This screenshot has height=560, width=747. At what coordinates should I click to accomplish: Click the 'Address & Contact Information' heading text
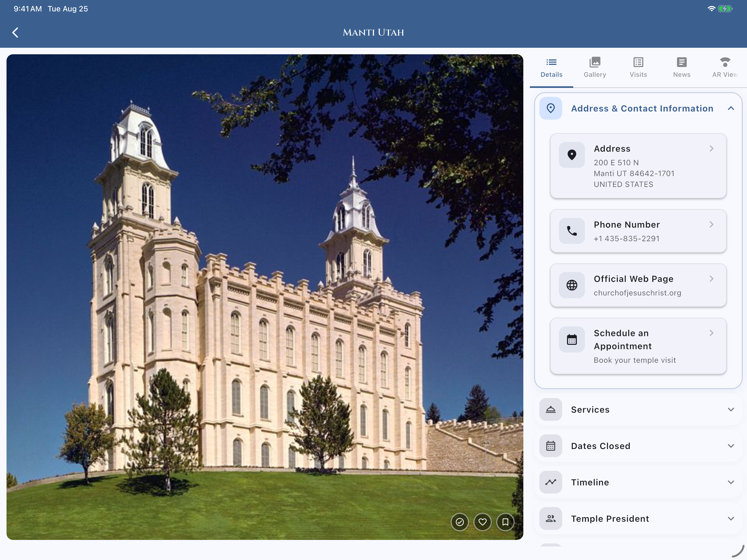point(642,108)
